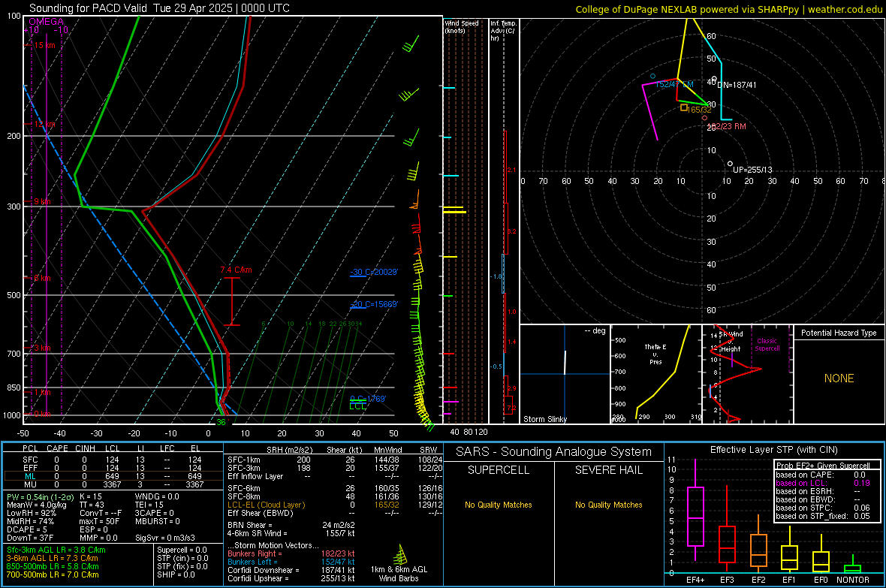Image resolution: width=886 pixels, height=588 pixels.
Task: Click the white circle marker beside UP=255/13
Action: point(730,164)
